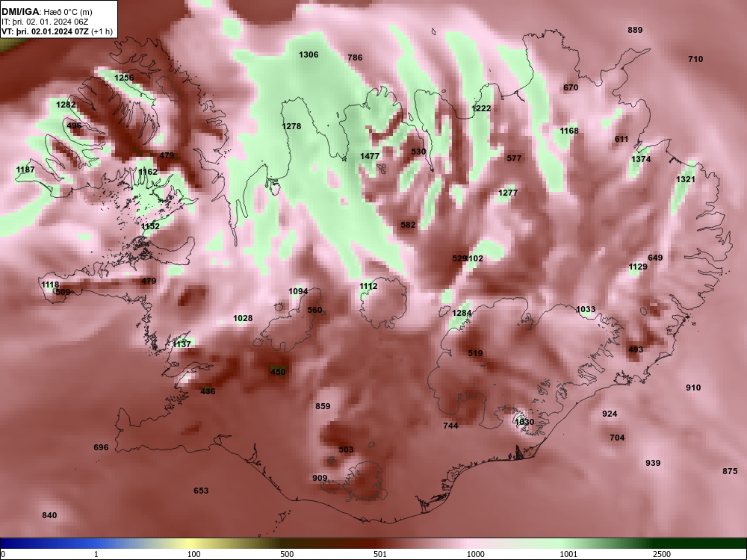Pick the 611 value label
The width and height of the screenshot is (747, 560).
pos(622,139)
